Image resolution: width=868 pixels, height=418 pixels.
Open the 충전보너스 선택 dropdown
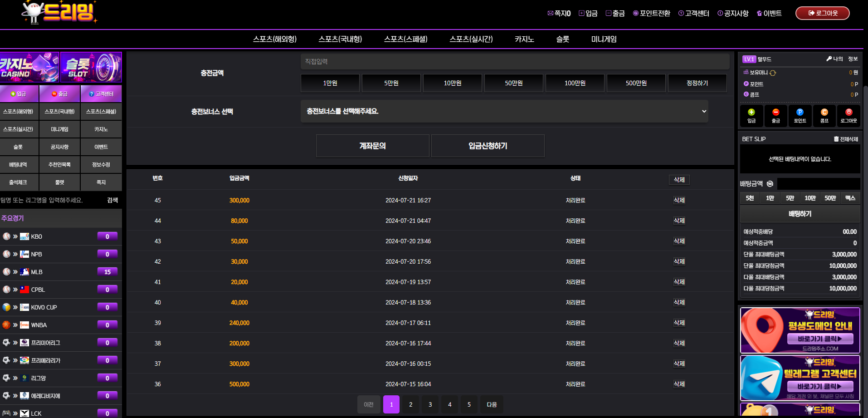504,111
